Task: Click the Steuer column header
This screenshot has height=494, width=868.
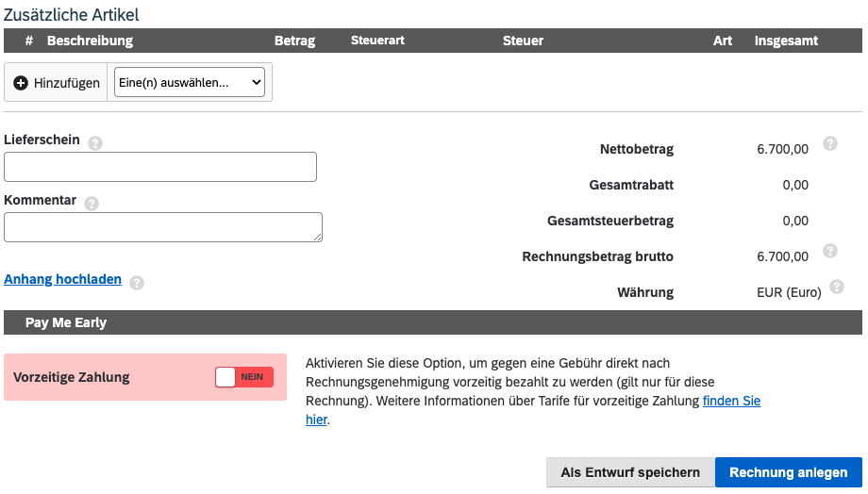Action: (x=523, y=41)
